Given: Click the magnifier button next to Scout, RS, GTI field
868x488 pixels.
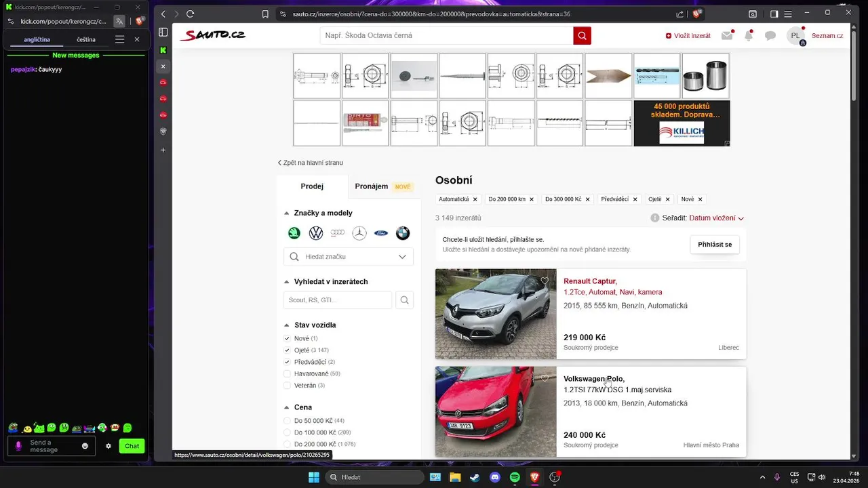Looking at the screenshot, I should [x=404, y=300].
